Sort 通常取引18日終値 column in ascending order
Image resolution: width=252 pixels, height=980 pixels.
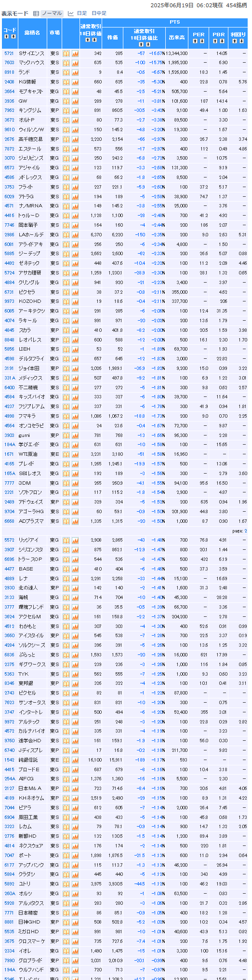click(88, 40)
